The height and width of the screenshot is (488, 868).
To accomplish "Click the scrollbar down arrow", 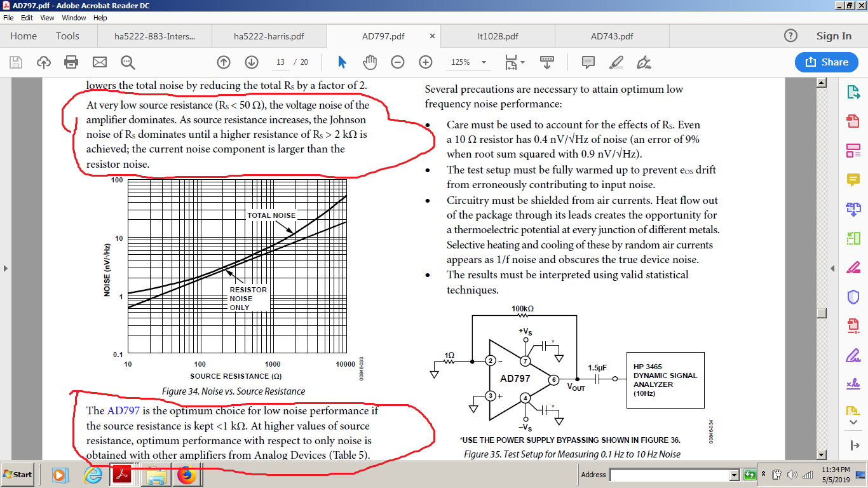I will pyautogui.click(x=822, y=454).
